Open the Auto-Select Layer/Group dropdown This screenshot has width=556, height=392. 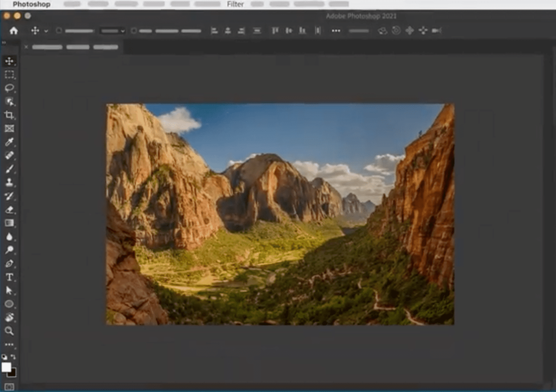click(x=112, y=31)
